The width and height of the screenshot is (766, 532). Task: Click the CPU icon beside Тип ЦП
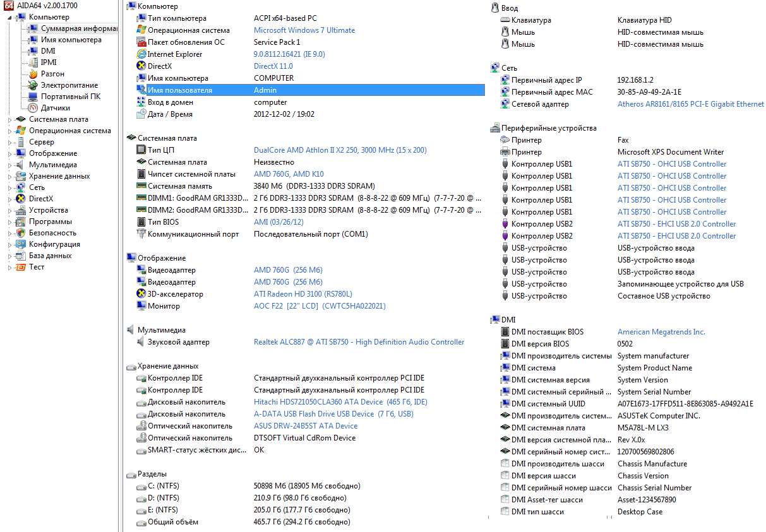pyautogui.click(x=141, y=150)
